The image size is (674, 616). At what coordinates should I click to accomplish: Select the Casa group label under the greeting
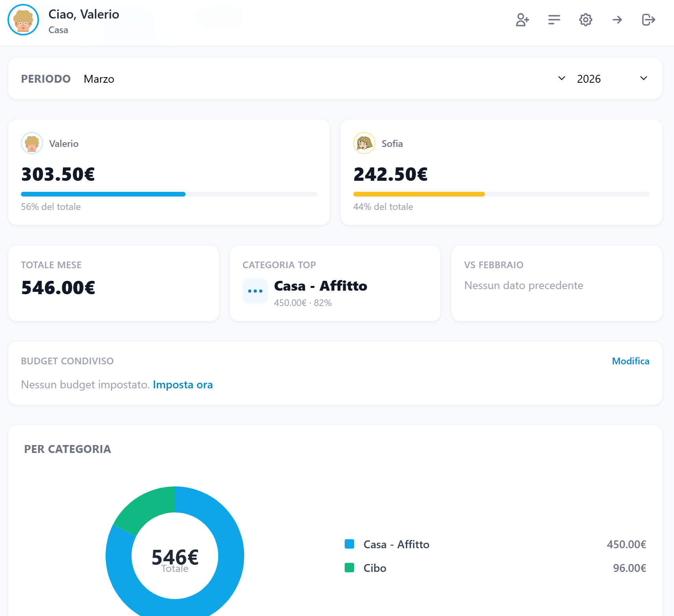click(x=58, y=30)
